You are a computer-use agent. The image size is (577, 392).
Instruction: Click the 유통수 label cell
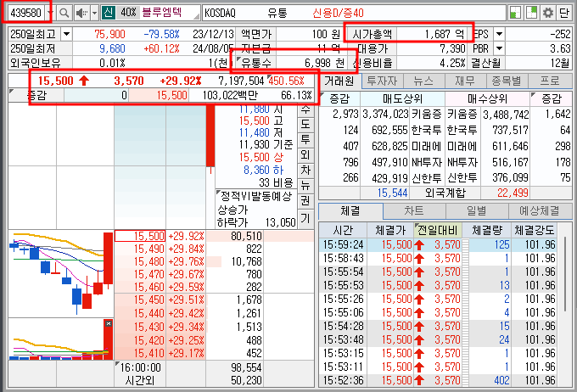[x=256, y=63]
